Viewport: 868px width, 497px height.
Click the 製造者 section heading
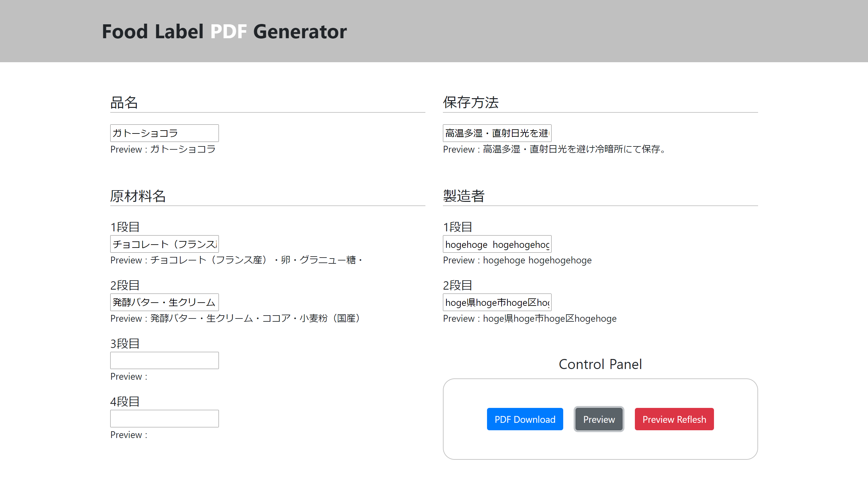coord(464,196)
